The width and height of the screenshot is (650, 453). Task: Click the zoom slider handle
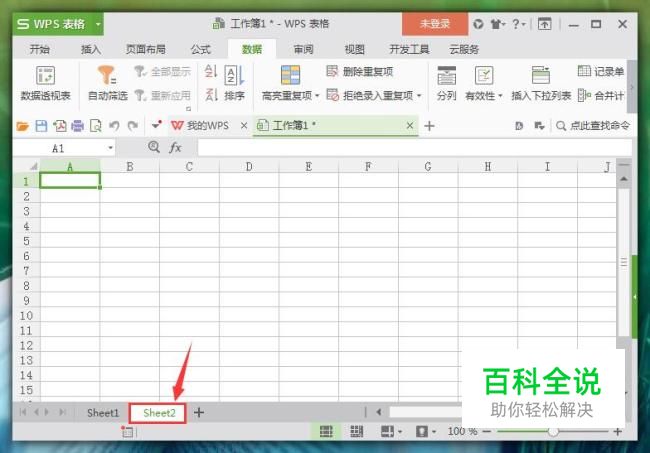(x=553, y=431)
